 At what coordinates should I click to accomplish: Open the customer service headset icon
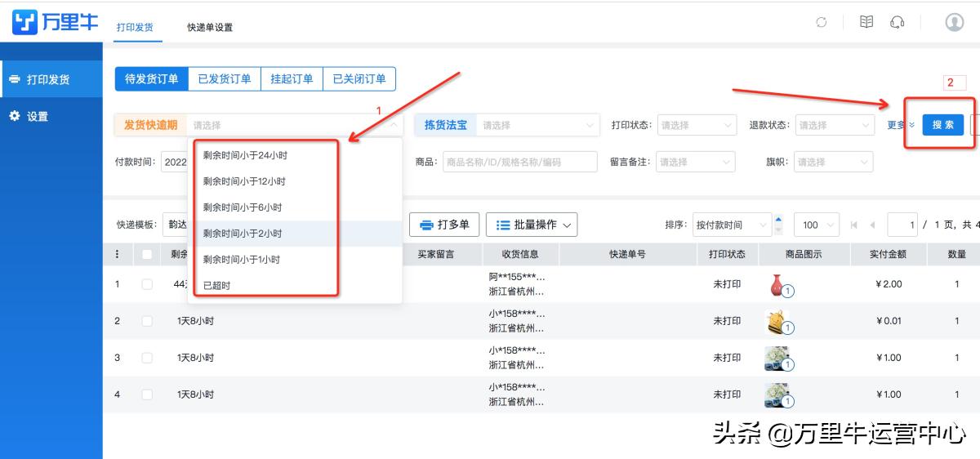[x=898, y=22]
